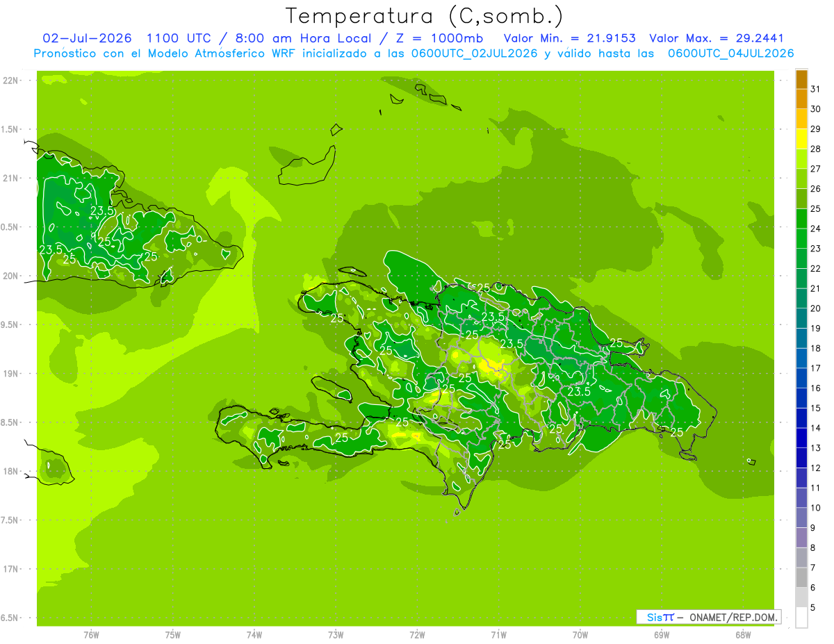Click the 22N latitude axis label
Screen dimensions: 834x644
(x=10, y=81)
